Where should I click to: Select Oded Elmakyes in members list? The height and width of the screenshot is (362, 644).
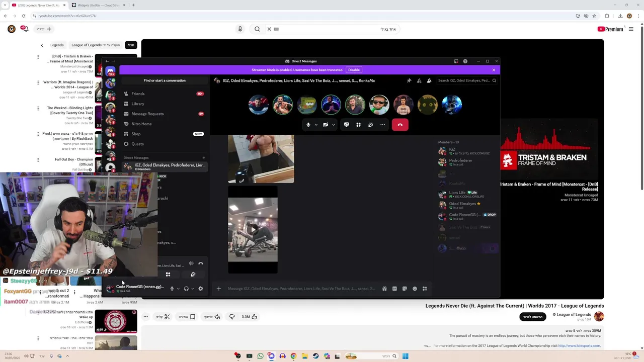[467, 205]
